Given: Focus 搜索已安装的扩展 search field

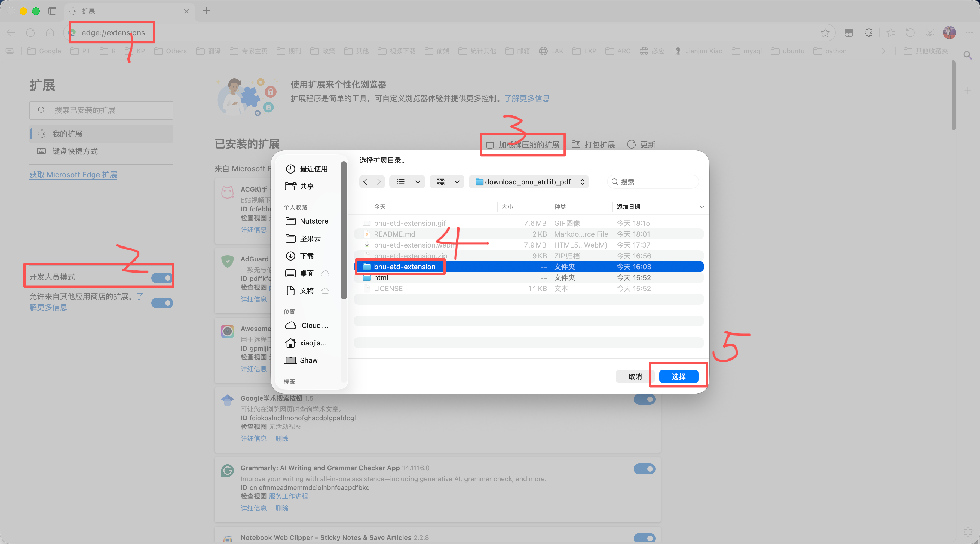Looking at the screenshot, I should point(101,110).
